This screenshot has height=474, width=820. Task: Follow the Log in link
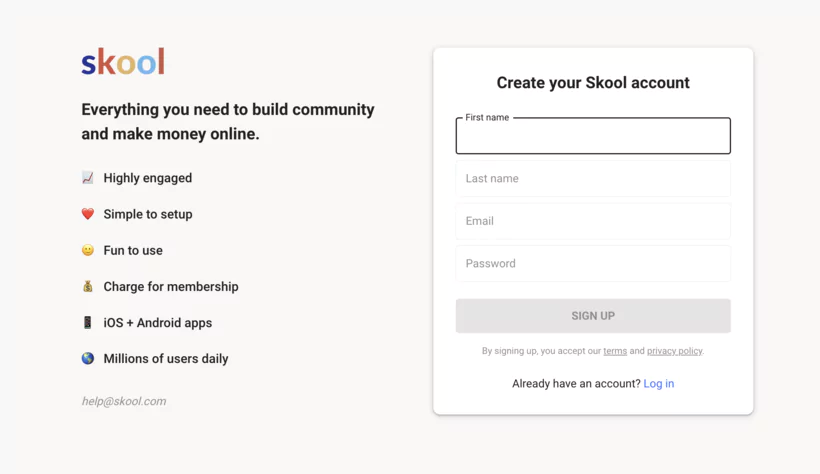pos(658,383)
